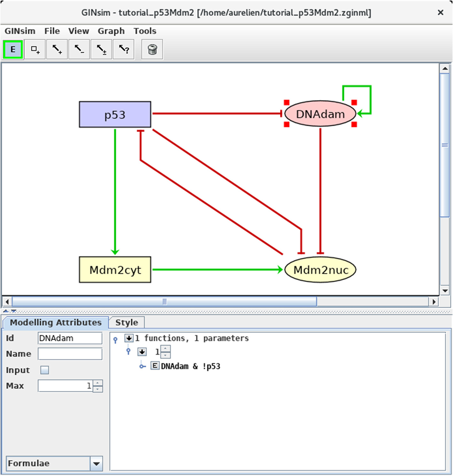Open the Tools menu
453x476 pixels.
[145, 31]
